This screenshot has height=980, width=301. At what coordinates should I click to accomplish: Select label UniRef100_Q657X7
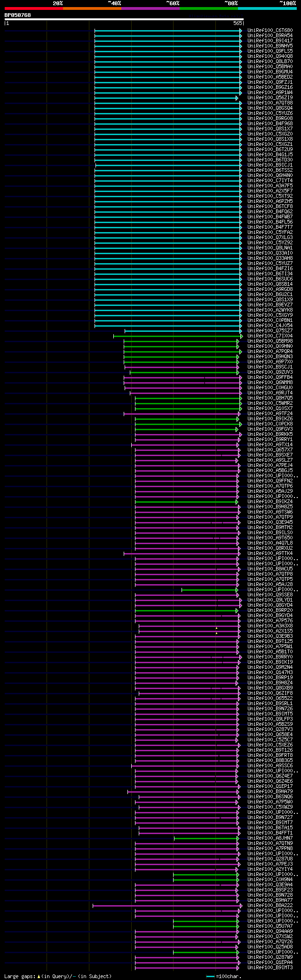tap(270, 450)
